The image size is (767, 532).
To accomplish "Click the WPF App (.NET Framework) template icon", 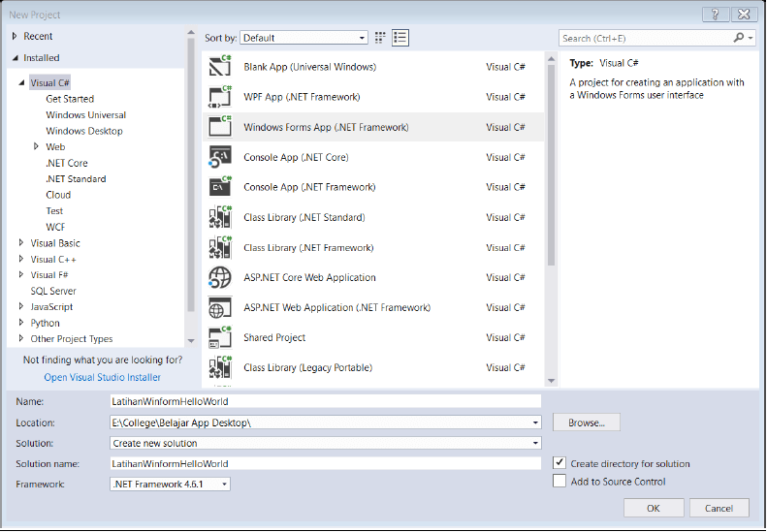I will (220, 97).
